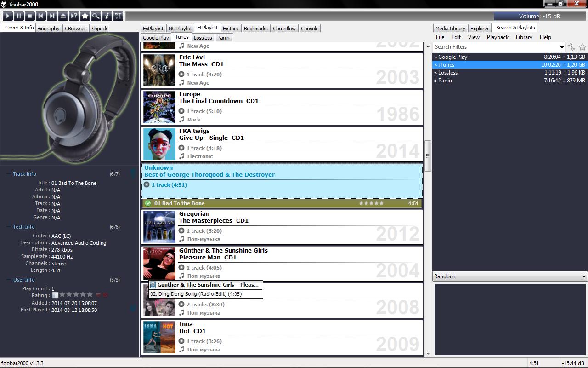588x368 pixels.
Task: Click the star icon beside Search Filters
Action: [582, 47]
